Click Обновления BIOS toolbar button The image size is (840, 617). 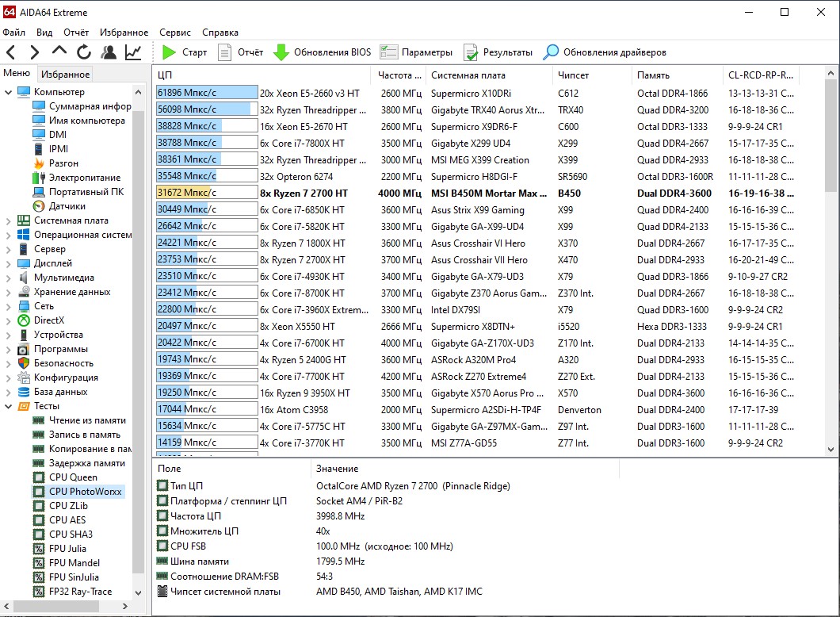coord(322,52)
